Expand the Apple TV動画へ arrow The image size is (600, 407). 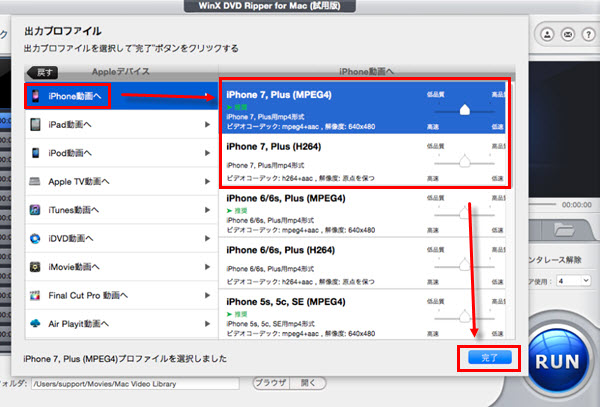point(207,181)
